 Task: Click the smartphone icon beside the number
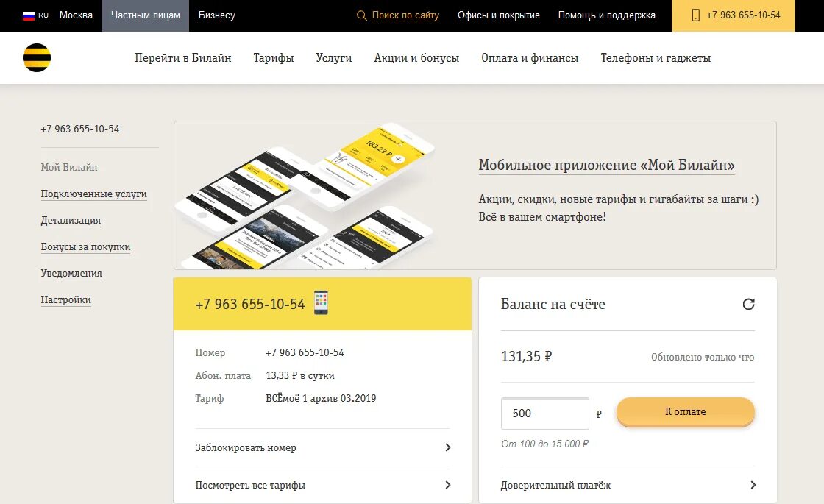[321, 302]
